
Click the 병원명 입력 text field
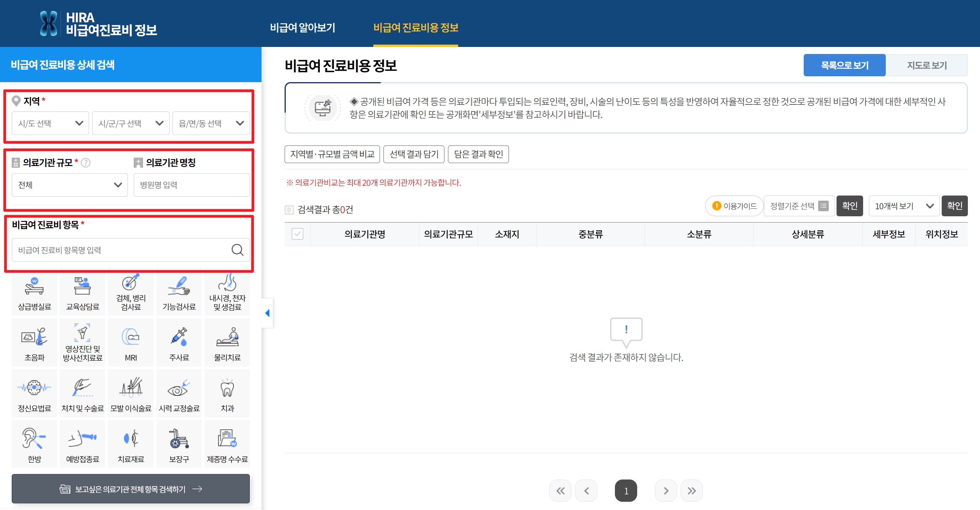click(192, 185)
